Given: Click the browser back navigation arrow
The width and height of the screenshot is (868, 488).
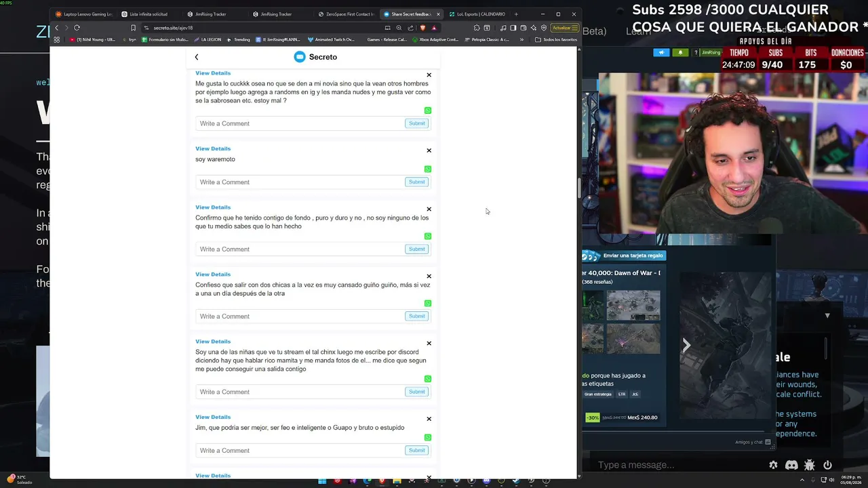Looking at the screenshot, I should pos(56,28).
